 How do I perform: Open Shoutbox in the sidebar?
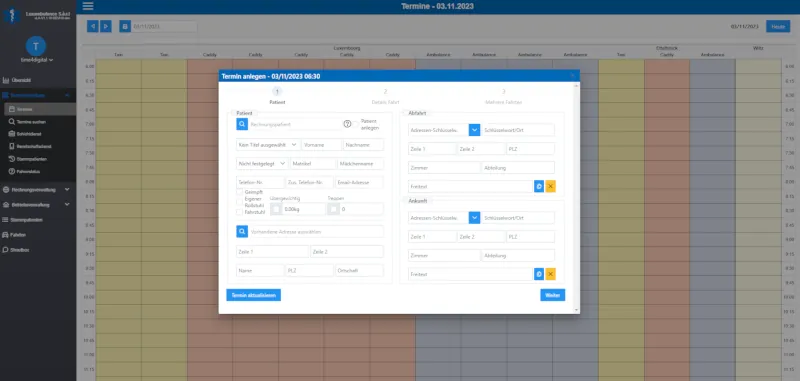[x=19, y=250]
